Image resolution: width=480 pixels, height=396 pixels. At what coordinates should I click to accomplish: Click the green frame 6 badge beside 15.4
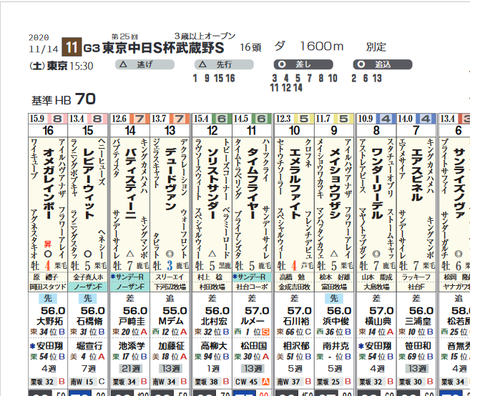[x=221, y=119]
